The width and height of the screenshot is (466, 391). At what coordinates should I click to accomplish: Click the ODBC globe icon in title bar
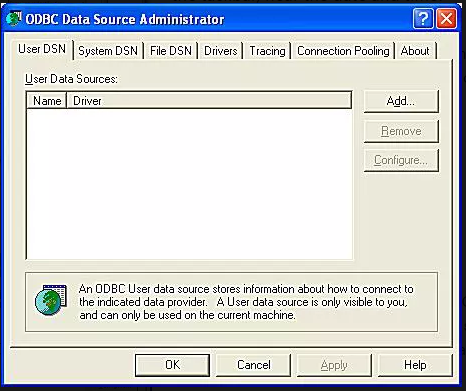[x=14, y=19]
